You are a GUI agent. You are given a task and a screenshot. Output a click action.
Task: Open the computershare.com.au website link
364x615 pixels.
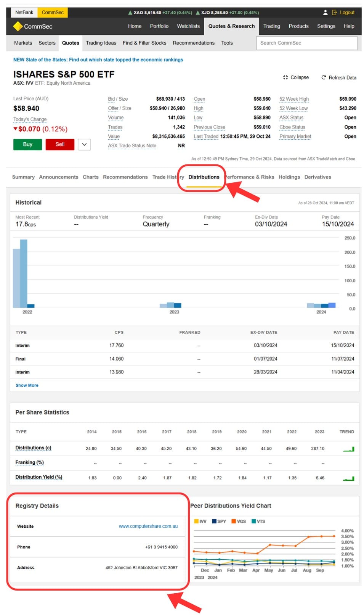[x=148, y=526]
